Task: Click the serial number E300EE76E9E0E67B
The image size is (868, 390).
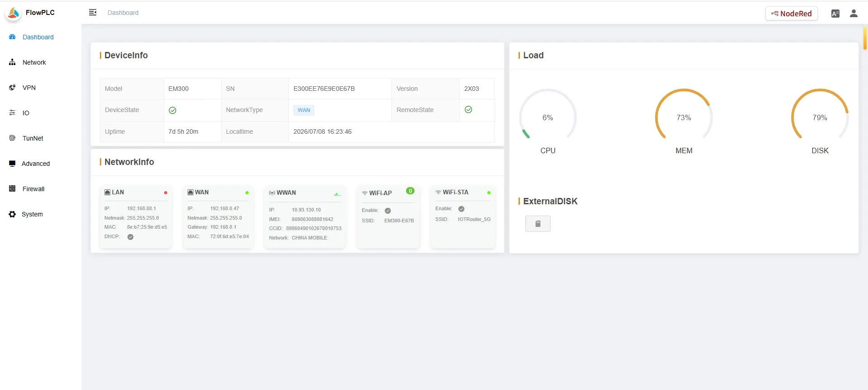Action: point(324,89)
